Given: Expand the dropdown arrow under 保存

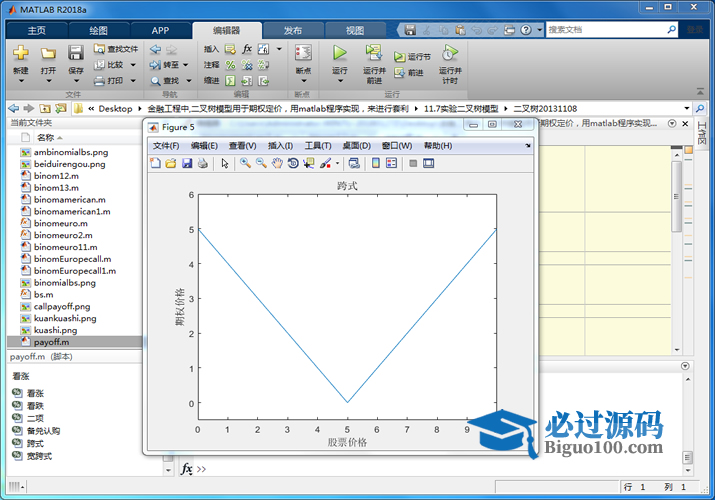Looking at the screenshot, I should pyautogui.click(x=76, y=81).
